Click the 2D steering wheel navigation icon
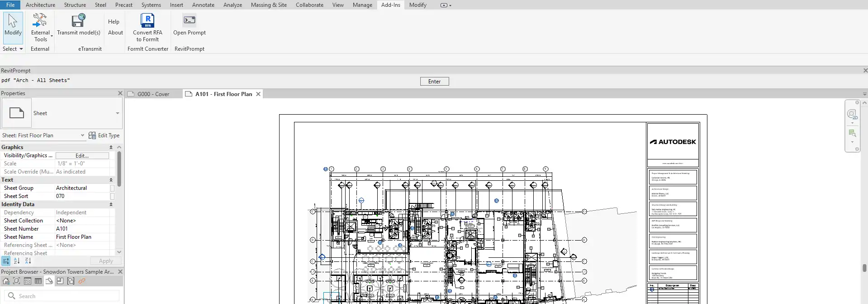The width and height of the screenshot is (868, 304). coord(852,114)
